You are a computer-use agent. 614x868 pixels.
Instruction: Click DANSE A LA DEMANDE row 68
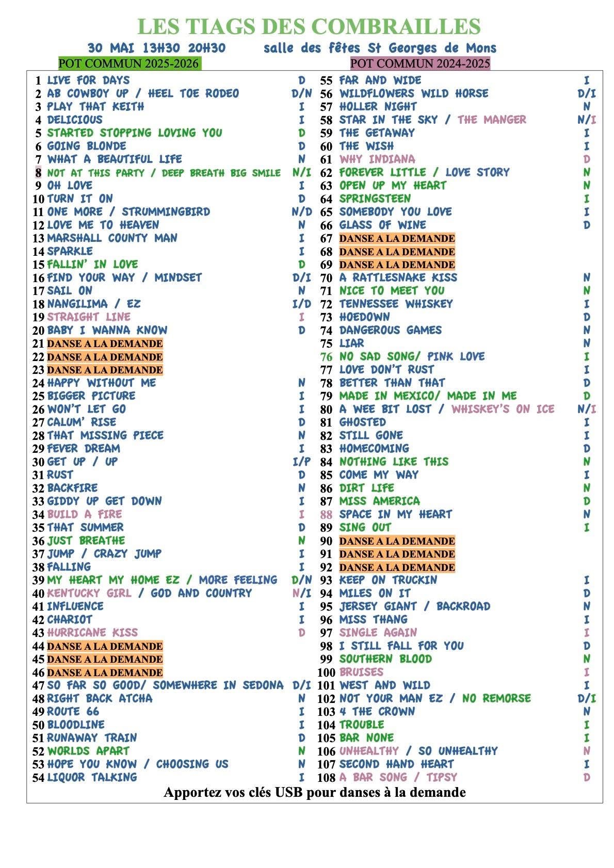pos(397,252)
